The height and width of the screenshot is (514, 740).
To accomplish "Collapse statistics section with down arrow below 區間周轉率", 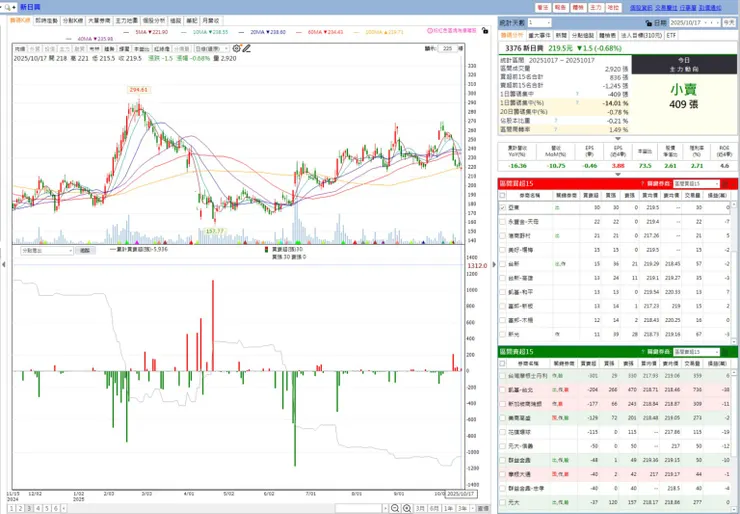I will pyautogui.click(x=617, y=138).
